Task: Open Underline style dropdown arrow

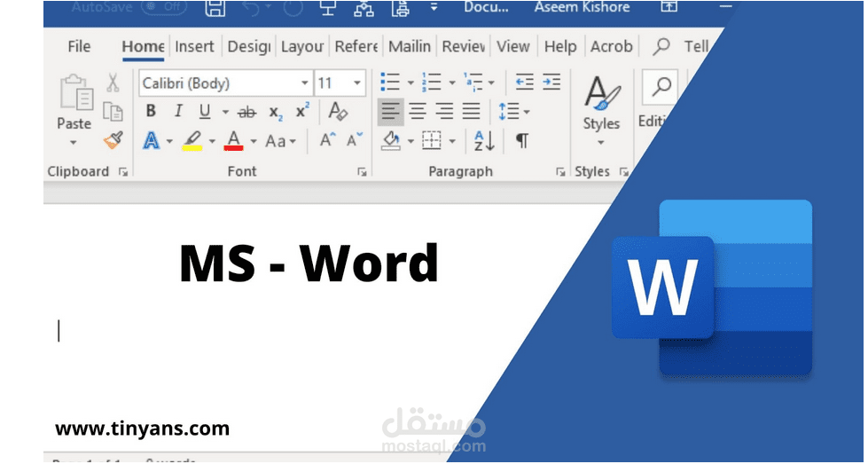Action: (x=225, y=113)
